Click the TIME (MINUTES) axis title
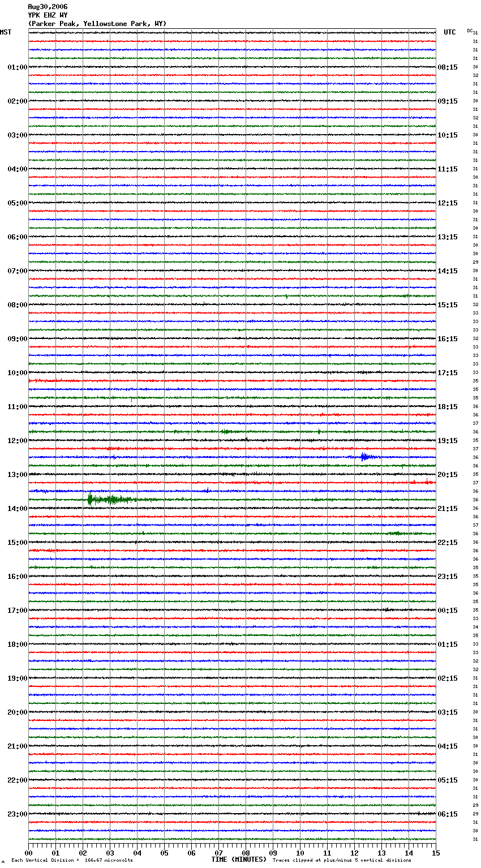This screenshot has width=481, height=868. (x=239, y=860)
